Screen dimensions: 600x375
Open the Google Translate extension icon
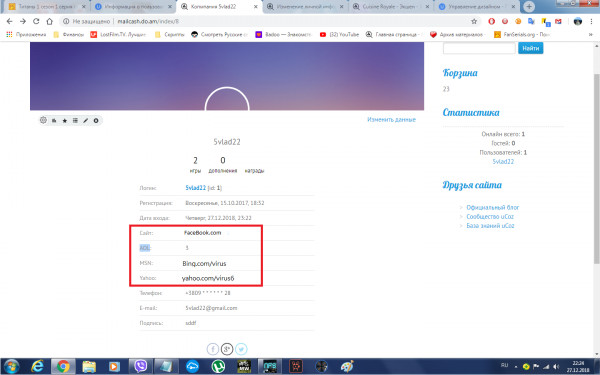531,21
